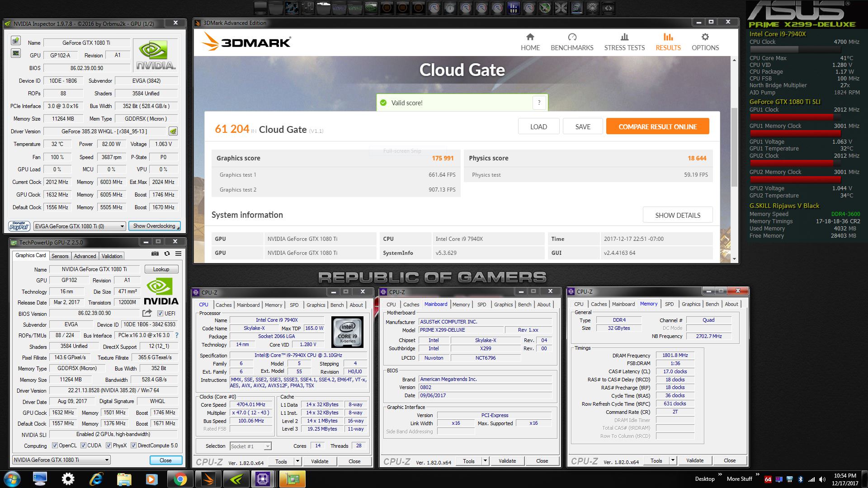This screenshot has width=868, height=488.
Task: Click the network signal tray icon
Action: [811, 479]
